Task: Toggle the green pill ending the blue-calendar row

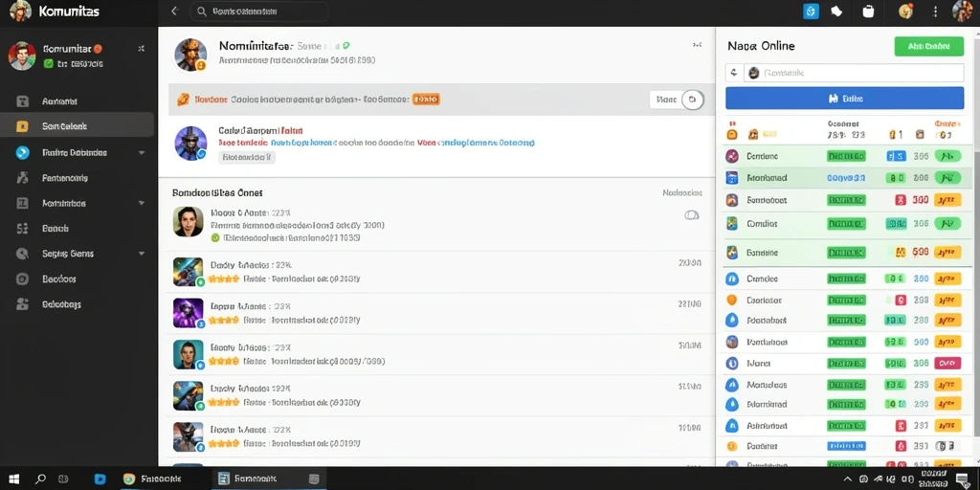Action: coord(947,178)
